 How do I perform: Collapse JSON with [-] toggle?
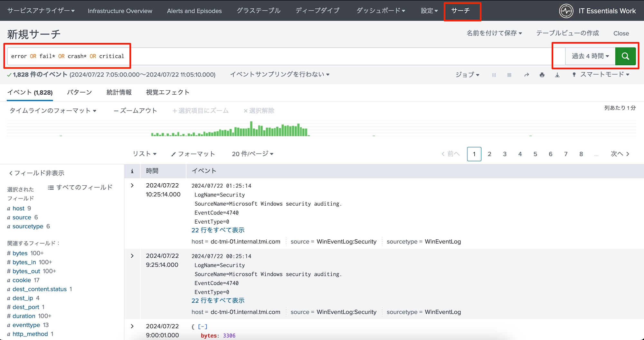click(x=203, y=327)
